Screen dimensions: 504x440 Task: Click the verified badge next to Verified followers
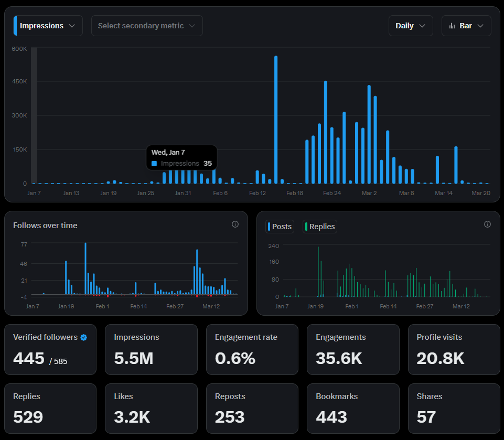(84, 337)
